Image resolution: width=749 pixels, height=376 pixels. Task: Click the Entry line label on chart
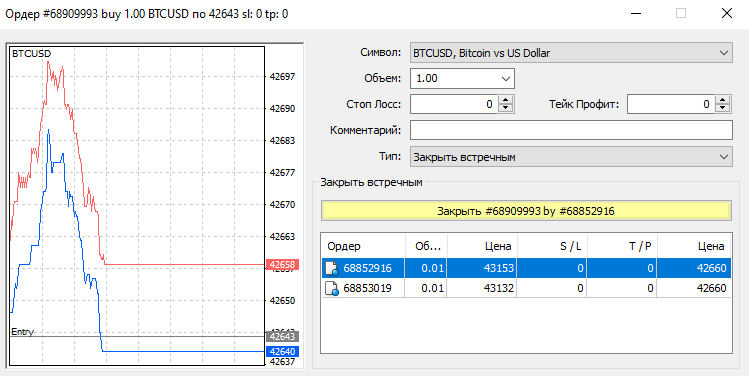pos(22,332)
